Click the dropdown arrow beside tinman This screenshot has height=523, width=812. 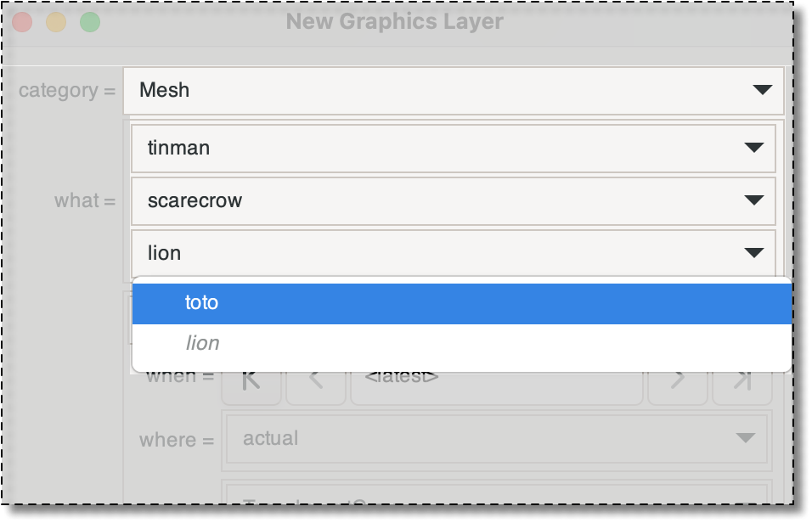coord(753,148)
